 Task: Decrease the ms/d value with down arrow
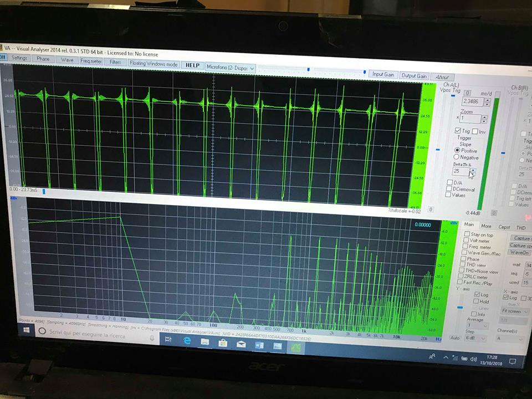click(488, 104)
